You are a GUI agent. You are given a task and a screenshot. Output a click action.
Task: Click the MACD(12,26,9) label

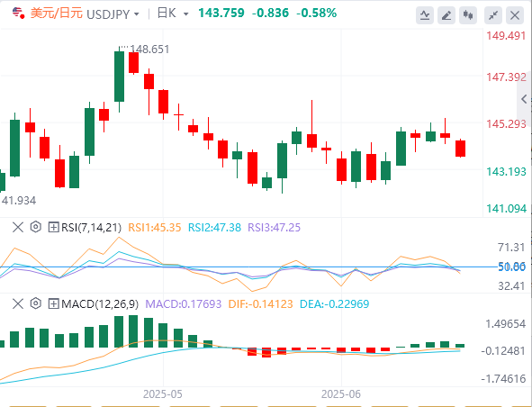100,303
